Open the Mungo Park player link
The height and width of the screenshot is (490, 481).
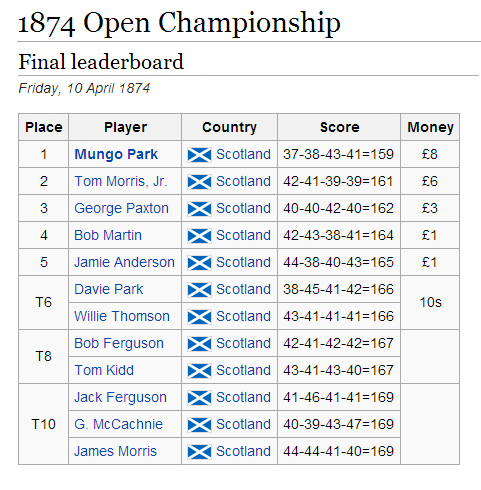[116, 154]
